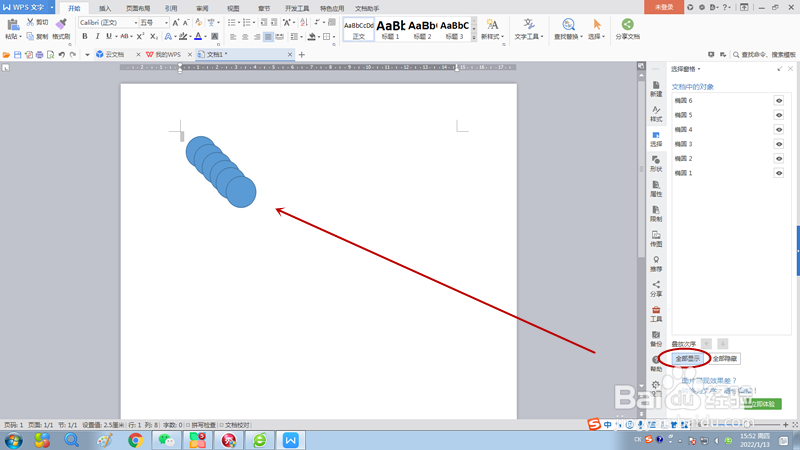The image size is (800, 450).
Task: Click the 全部隐藏 hide all button
Action: (724, 359)
